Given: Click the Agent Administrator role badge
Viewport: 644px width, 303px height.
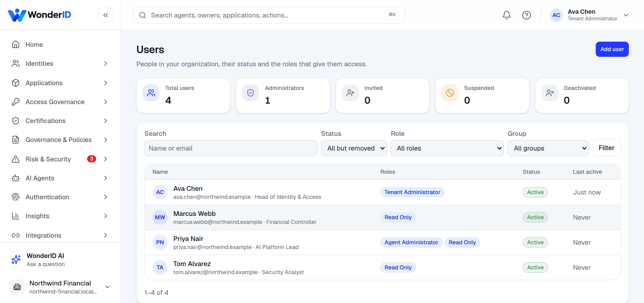Looking at the screenshot, I should [411, 242].
